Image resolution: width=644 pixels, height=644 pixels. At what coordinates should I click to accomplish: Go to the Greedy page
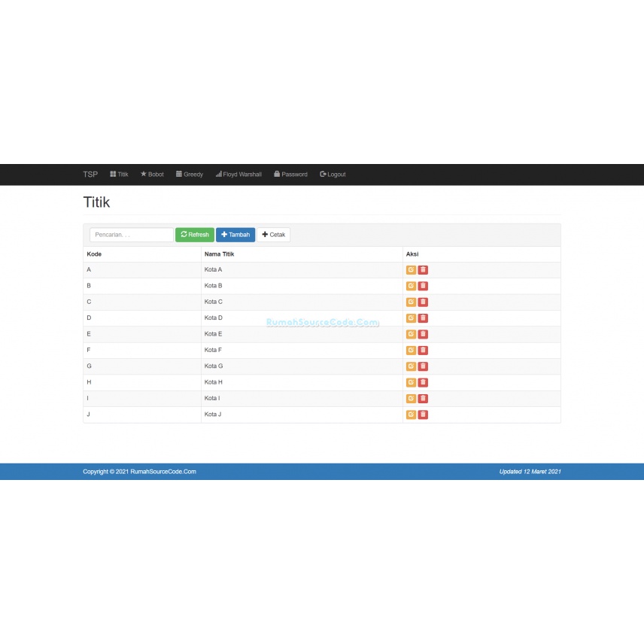pos(190,174)
